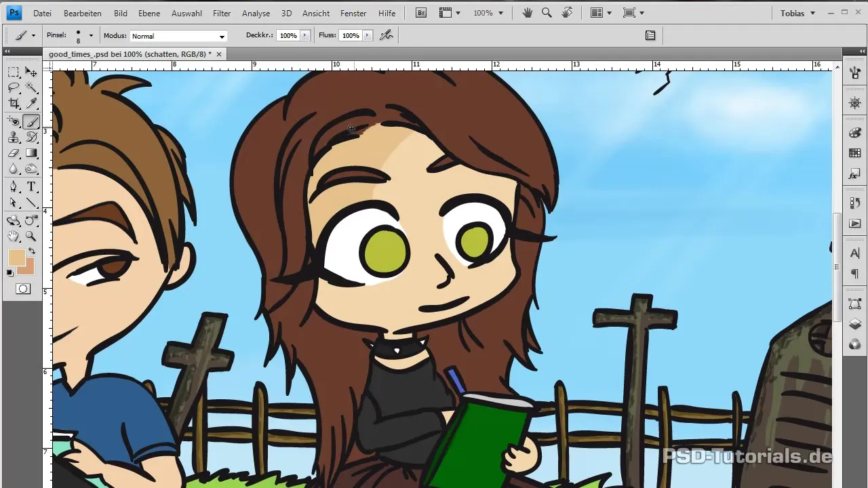Open the Channels panel icon
Screen dimensions: 868x488
[854, 344]
